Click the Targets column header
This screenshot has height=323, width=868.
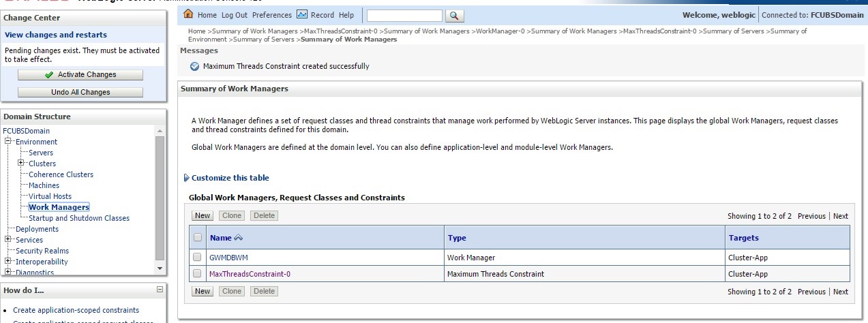[x=743, y=238]
